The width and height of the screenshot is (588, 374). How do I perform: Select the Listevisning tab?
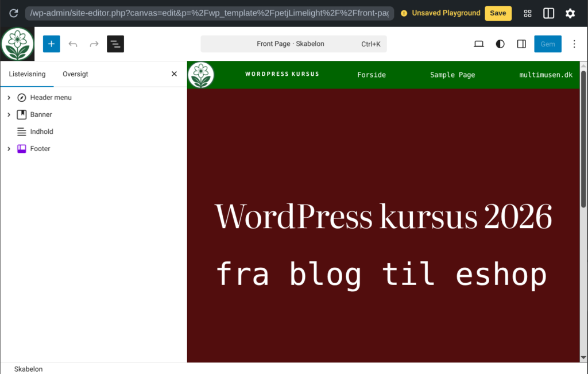click(27, 74)
